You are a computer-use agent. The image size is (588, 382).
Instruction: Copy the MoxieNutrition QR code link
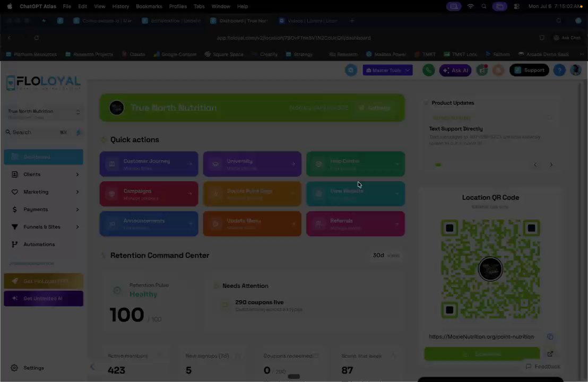(x=550, y=337)
